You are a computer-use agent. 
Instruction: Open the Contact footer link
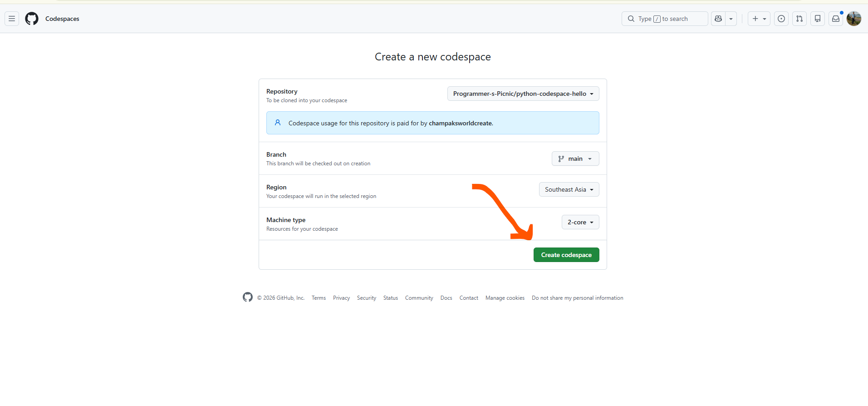point(469,298)
